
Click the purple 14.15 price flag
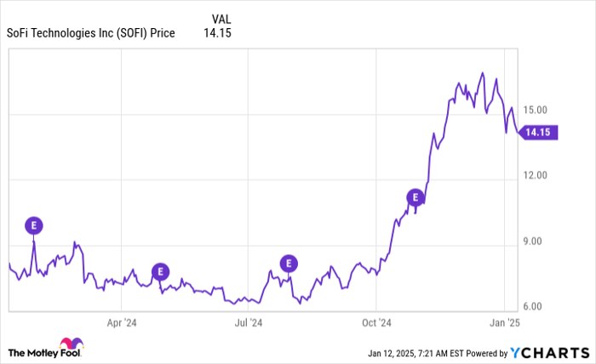tap(540, 132)
